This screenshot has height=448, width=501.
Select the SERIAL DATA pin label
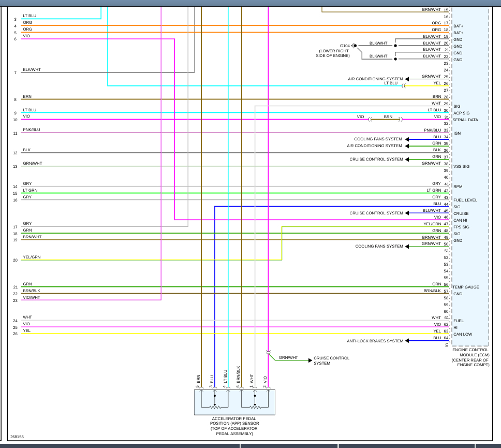[465, 120]
